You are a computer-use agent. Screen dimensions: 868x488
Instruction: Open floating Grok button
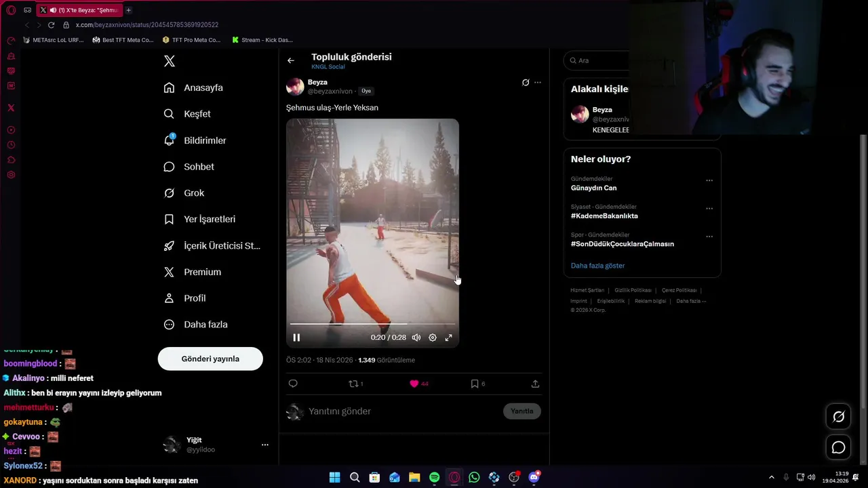tap(839, 417)
